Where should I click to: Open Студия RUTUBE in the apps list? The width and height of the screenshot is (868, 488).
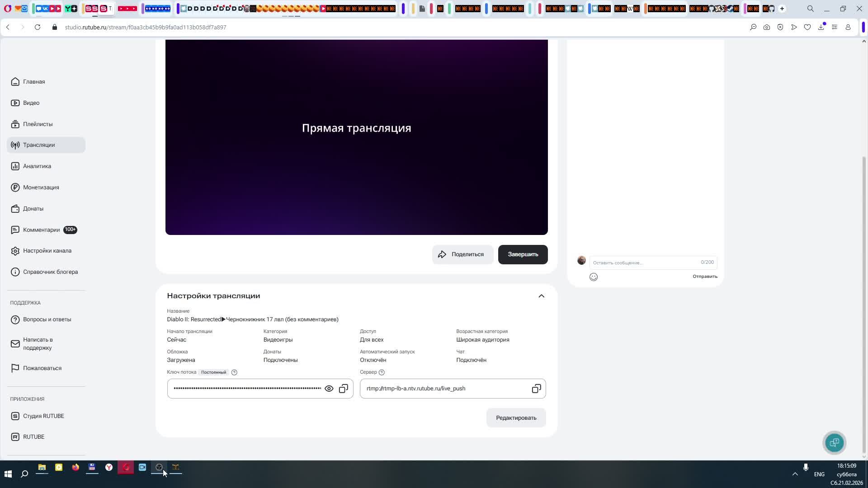43,416
